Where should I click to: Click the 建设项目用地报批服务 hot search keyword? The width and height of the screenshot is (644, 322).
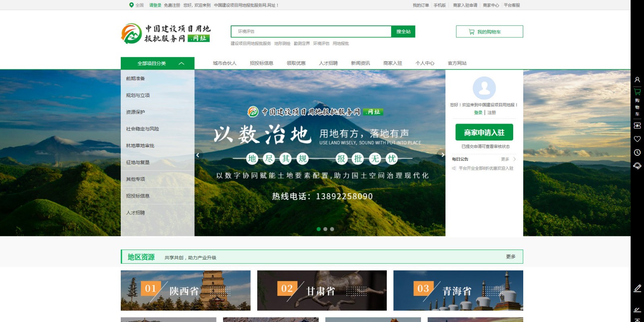tap(251, 43)
